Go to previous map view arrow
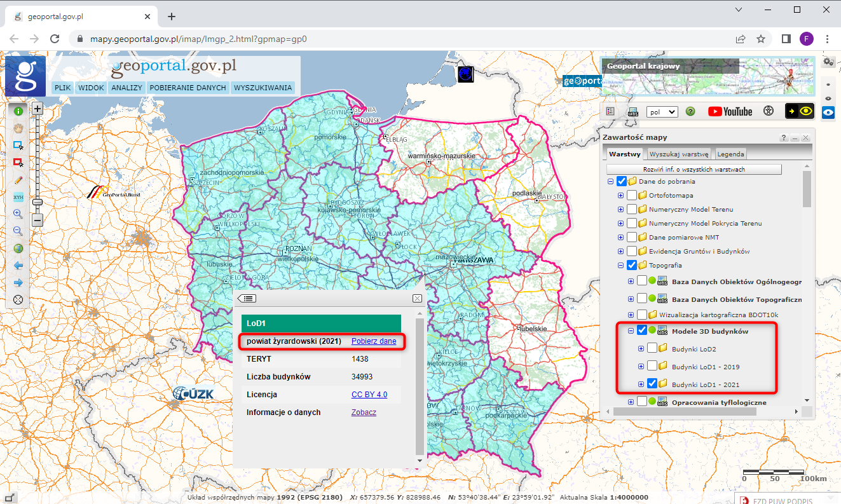Image resolution: width=841 pixels, height=504 pixels. [18, 266]
